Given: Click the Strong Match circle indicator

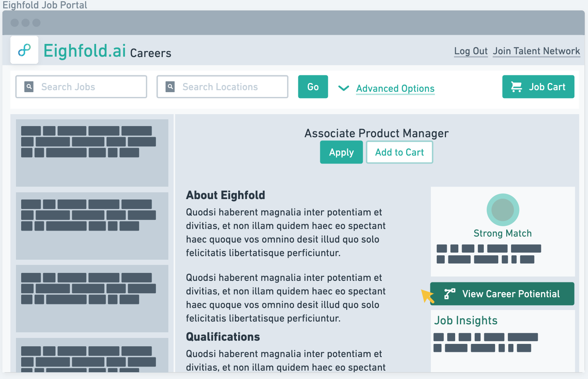Looking at the screenshot, I should [x=503, y=210].
